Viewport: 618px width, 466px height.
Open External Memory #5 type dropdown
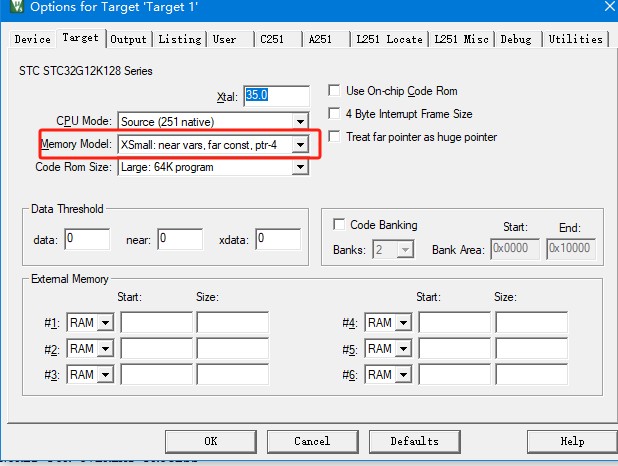tap(403, 349)
